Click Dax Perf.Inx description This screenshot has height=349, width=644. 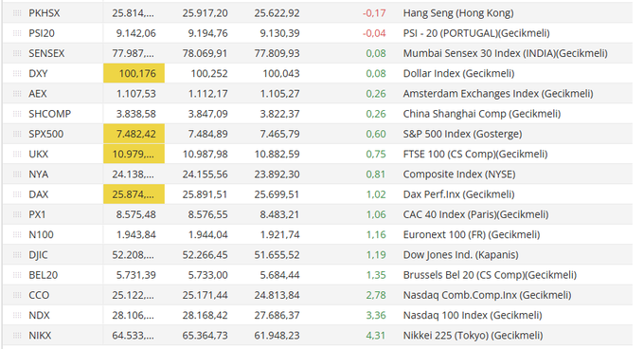tap(458, 194)
